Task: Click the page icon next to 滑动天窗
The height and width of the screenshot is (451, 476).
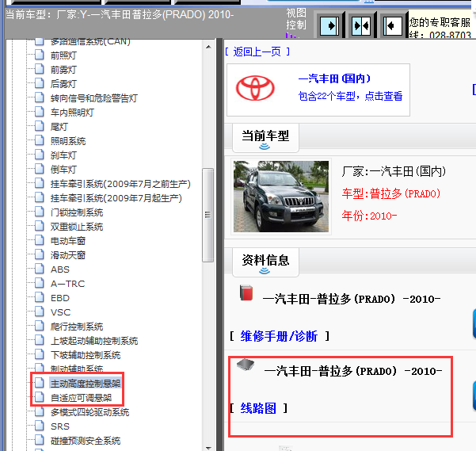Action: [39, 254]
